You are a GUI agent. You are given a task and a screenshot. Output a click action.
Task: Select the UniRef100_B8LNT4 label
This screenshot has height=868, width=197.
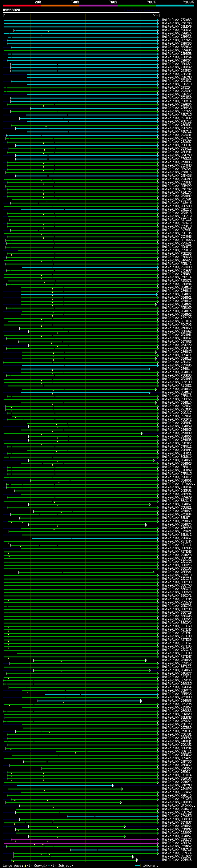[177, 518]
